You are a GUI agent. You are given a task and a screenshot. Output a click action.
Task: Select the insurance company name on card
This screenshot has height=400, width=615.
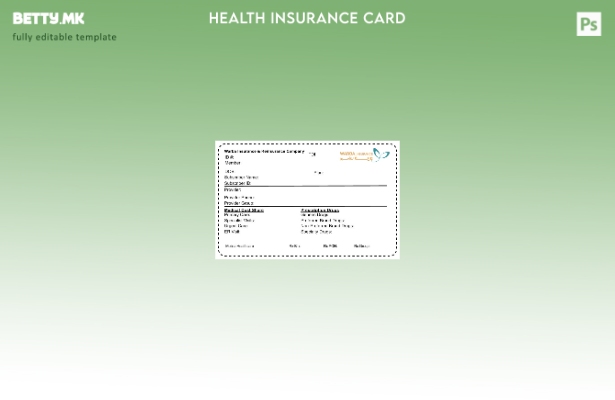tap(264, 151)
